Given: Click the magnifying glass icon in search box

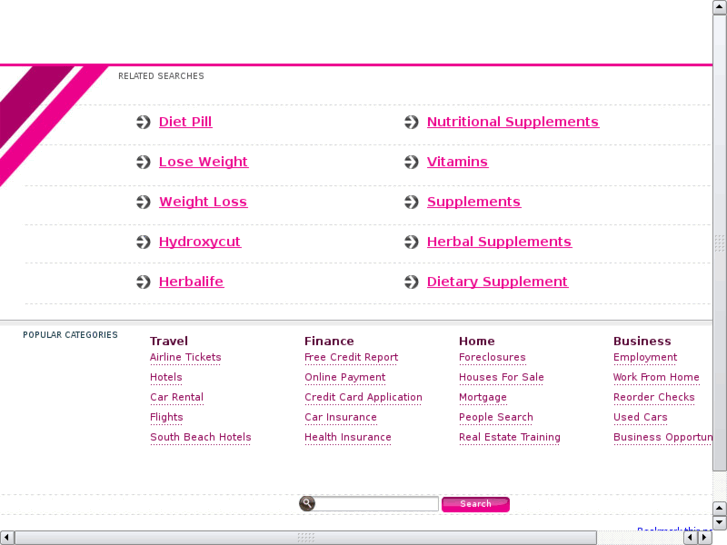Looking at the screenshot, I should pos(307,503).
